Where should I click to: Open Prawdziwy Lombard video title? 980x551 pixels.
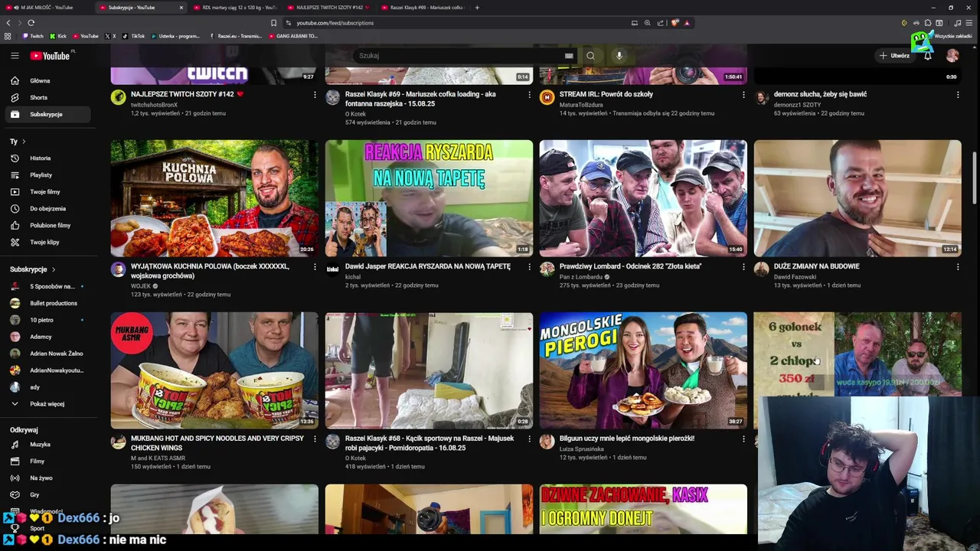click(630, 266)
